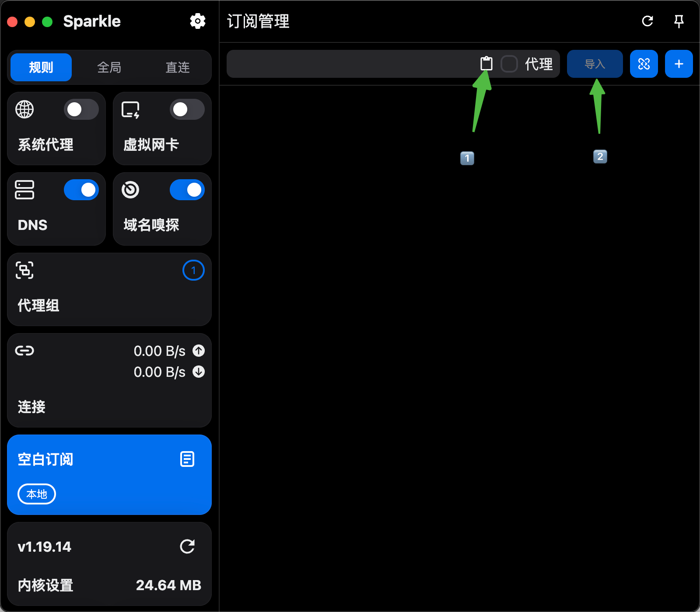Click the core version refresh icon
The image size is (700, 612).
pos(187,546)
